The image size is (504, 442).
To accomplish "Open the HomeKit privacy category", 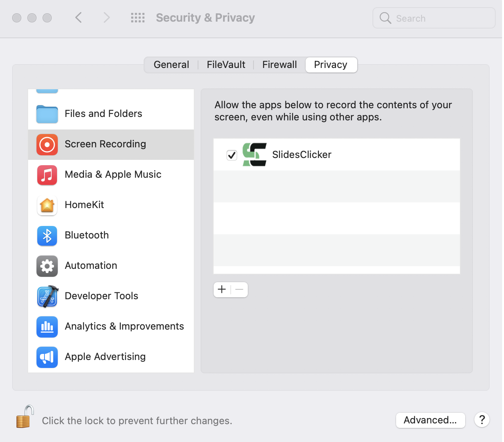I will [x=111, y=205].
